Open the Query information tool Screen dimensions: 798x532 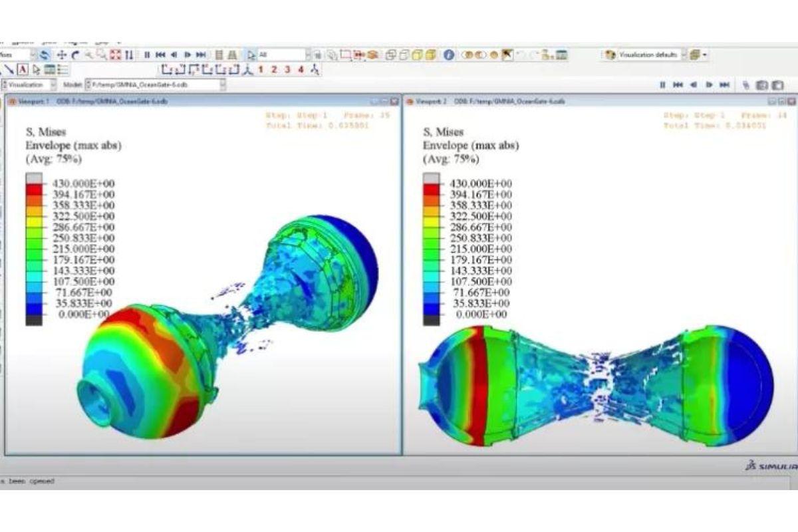pos(448,55)
